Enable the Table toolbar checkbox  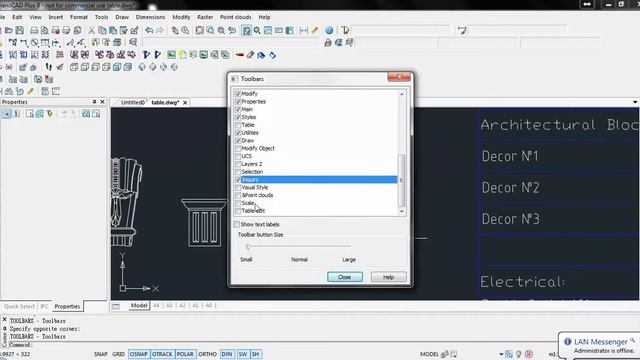[x=238, y=125]
